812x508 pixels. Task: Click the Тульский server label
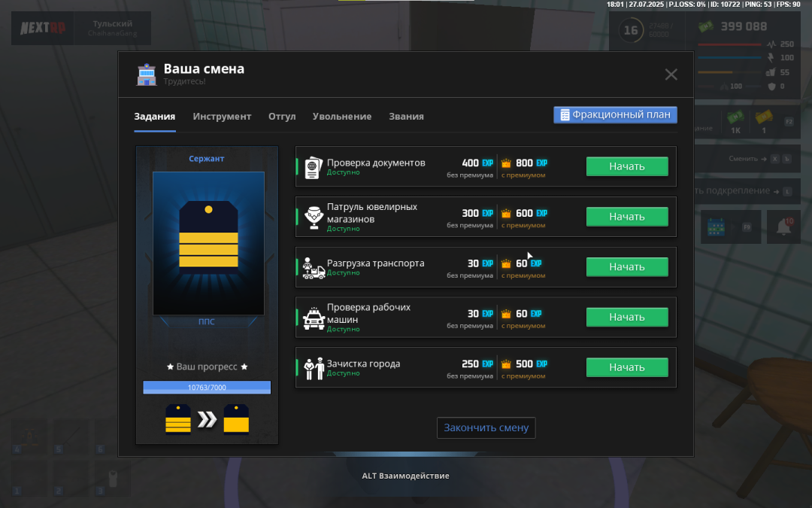click(112, 24)
